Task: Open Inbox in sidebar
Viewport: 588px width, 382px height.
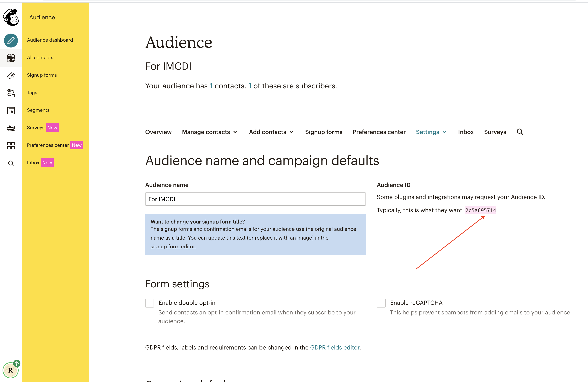Action: [x=33, y=163]
